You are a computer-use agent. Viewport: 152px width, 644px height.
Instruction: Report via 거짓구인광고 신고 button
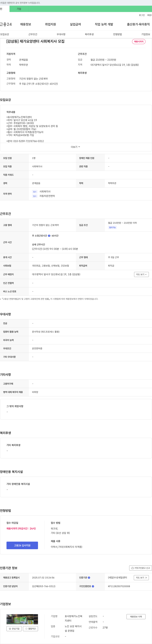point(140,568)
